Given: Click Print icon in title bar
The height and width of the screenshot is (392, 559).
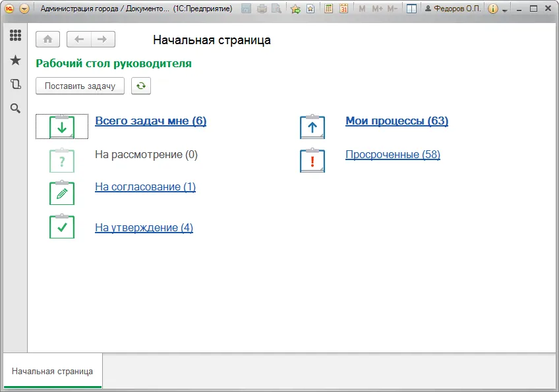Looking at the screenshot, I should [x=262, y=9].
